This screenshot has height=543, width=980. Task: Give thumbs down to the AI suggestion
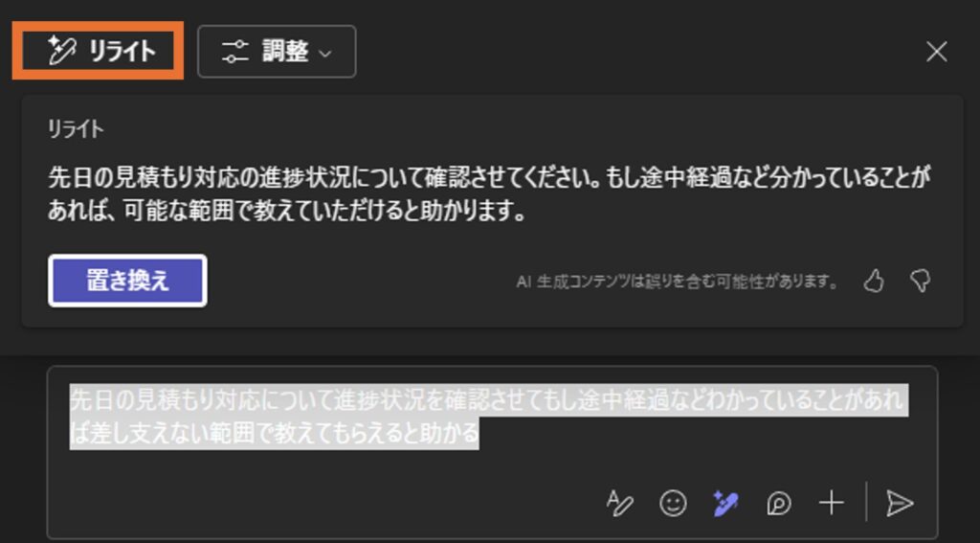(920, 281)
